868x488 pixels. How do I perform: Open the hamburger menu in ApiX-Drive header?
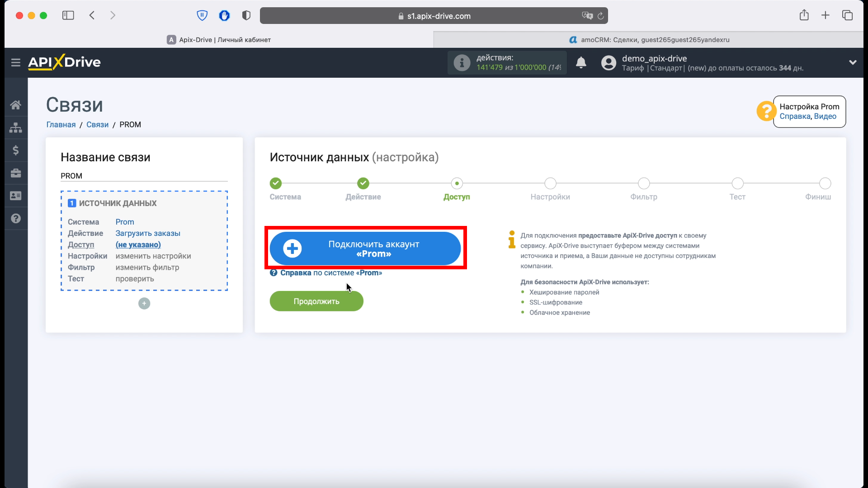click(16, 62)
